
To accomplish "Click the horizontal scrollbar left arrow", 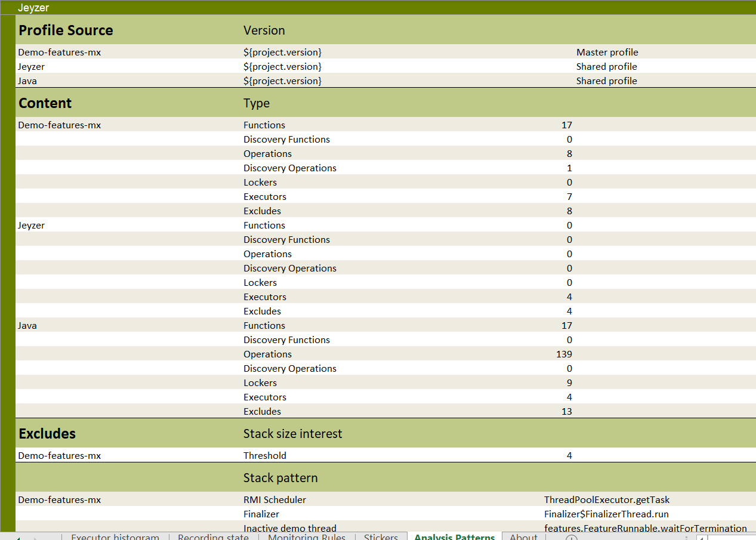I will [702, 538].
